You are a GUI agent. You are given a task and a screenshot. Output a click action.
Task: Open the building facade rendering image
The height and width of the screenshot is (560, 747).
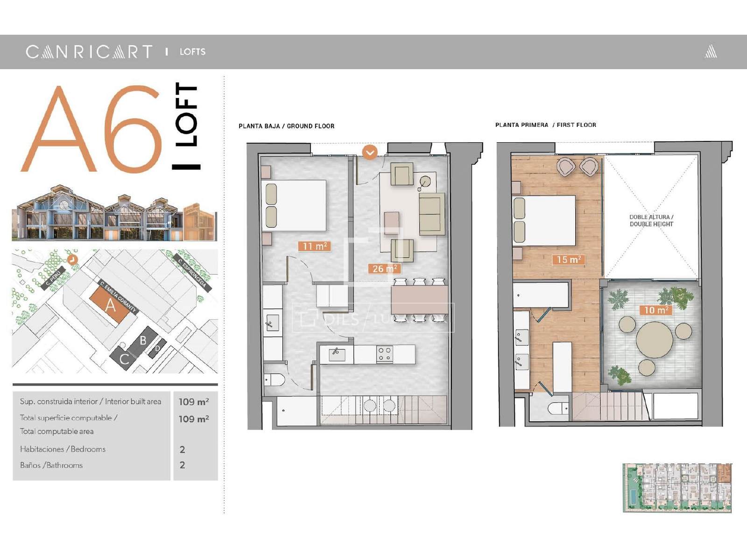(x=114, y=213)
